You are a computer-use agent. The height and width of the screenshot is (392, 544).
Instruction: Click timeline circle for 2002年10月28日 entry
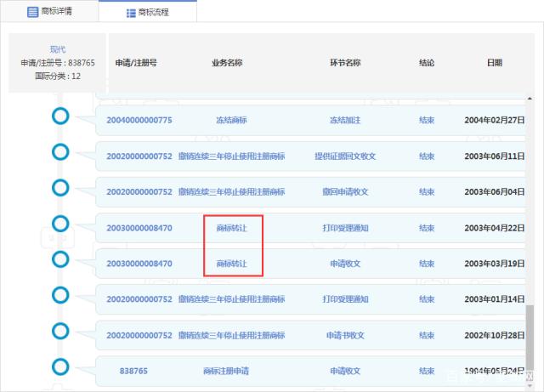(60, 330)
